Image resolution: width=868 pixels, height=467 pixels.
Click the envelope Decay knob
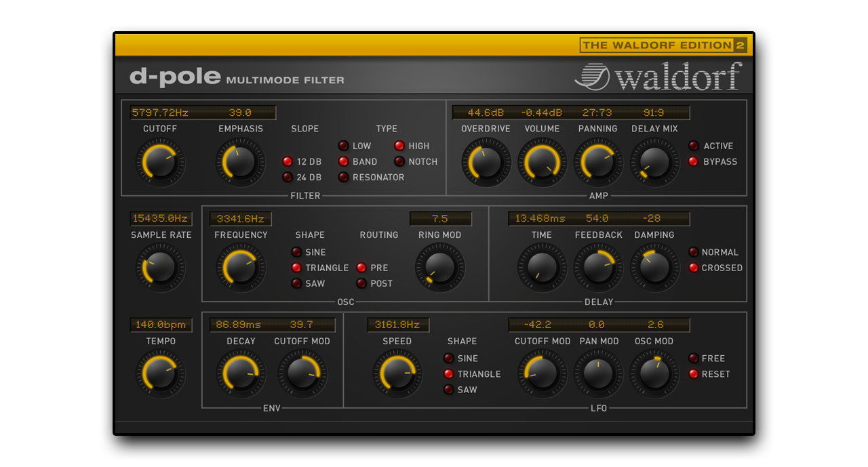[x=241, y=374]
